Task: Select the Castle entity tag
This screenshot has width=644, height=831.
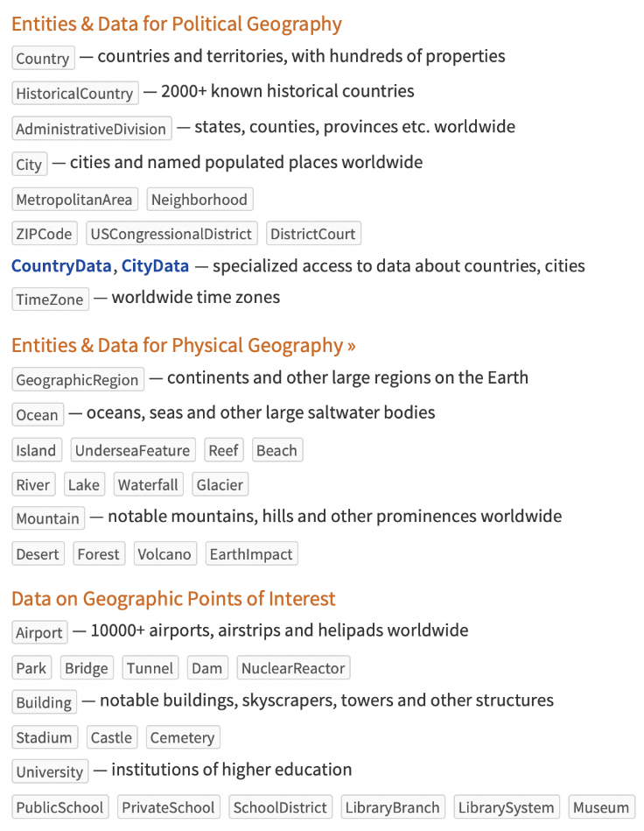Action: point(111,738)
